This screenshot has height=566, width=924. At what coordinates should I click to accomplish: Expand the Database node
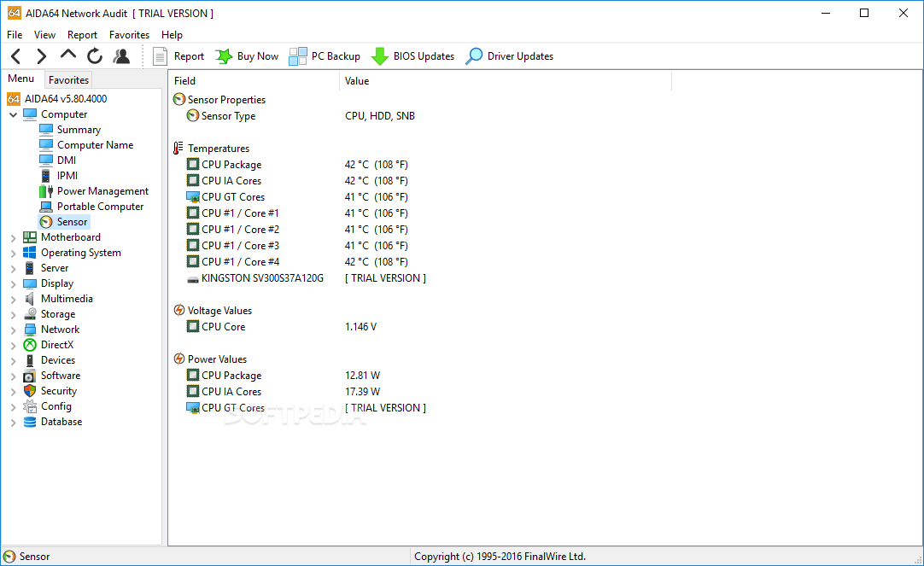13,423
